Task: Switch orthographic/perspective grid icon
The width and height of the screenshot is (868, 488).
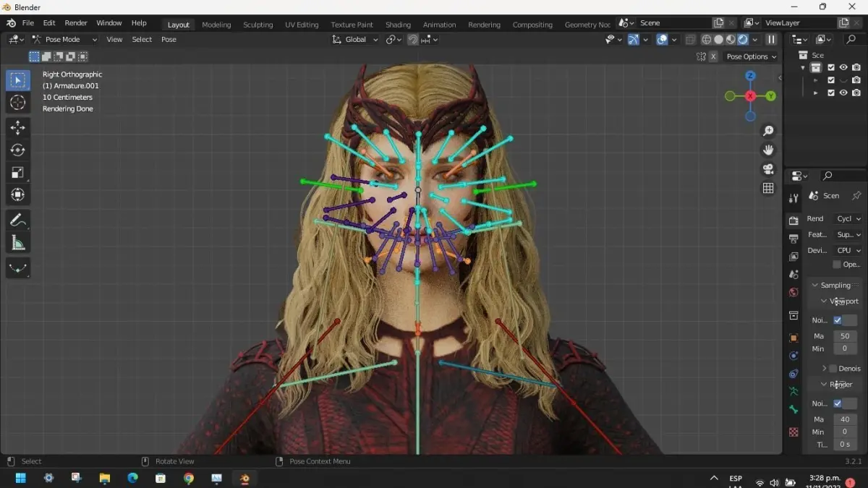Action: tap(768, 188)
